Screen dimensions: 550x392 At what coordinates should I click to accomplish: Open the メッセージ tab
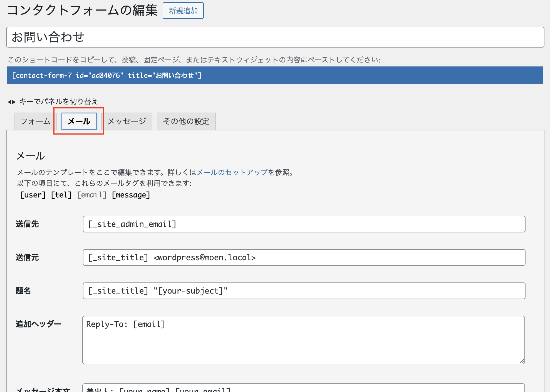pos(127,121)
